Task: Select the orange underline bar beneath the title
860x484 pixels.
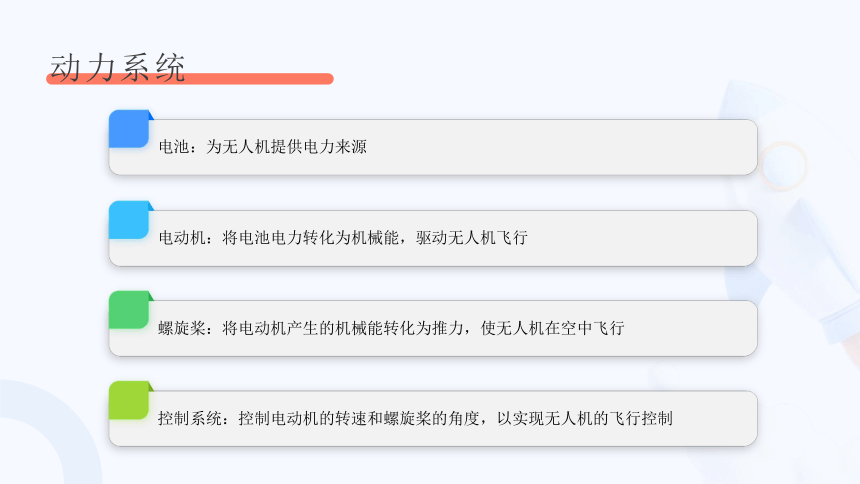Action: pos(190,79)
